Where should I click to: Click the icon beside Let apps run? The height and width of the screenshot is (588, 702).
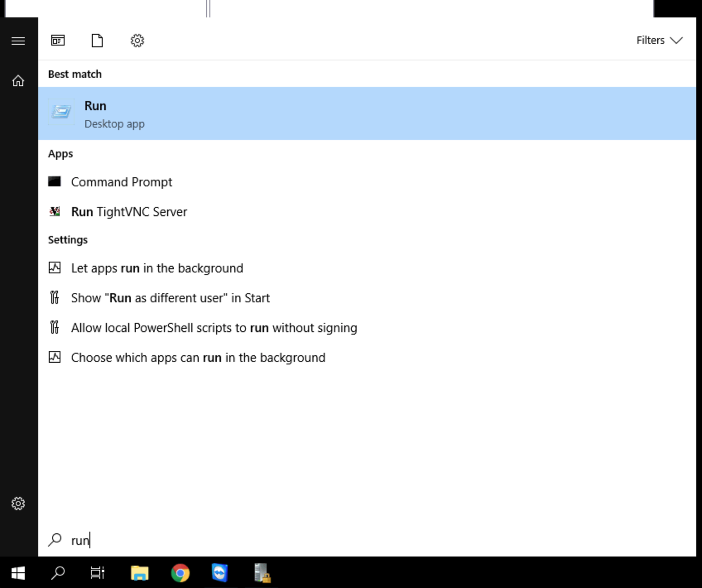point(55,268)
